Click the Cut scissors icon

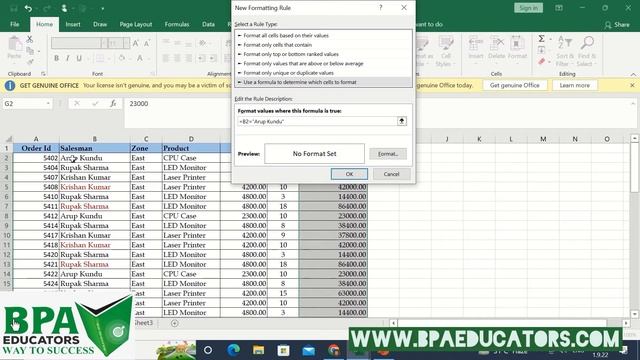[x=30, y=39]
